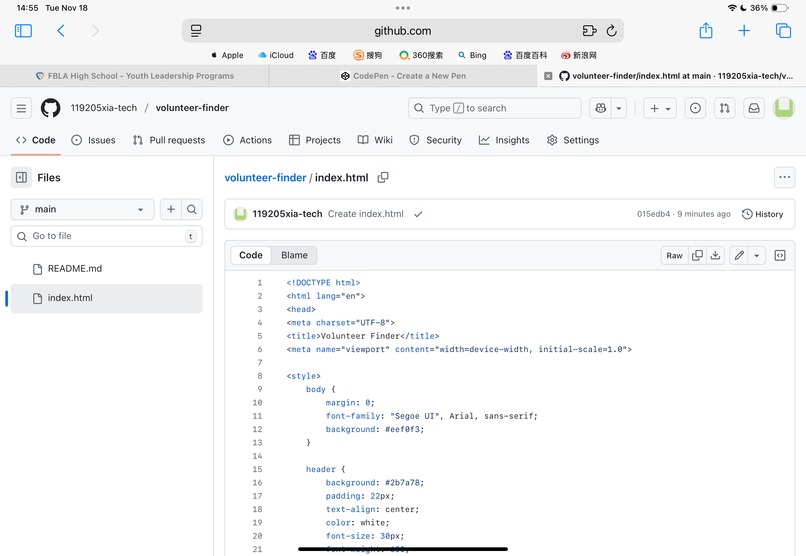Select code line number 8
The image size is (806, 556).
[260, 376]
